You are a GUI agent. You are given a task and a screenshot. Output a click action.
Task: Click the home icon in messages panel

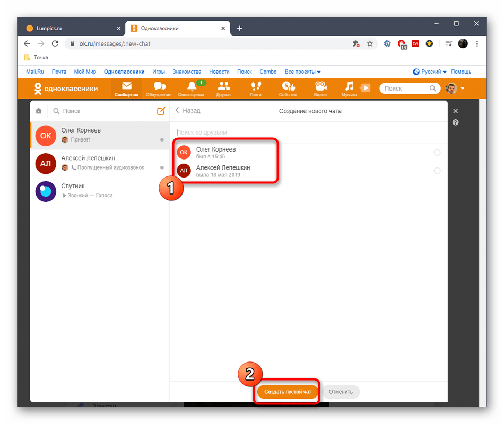[39, 111]
